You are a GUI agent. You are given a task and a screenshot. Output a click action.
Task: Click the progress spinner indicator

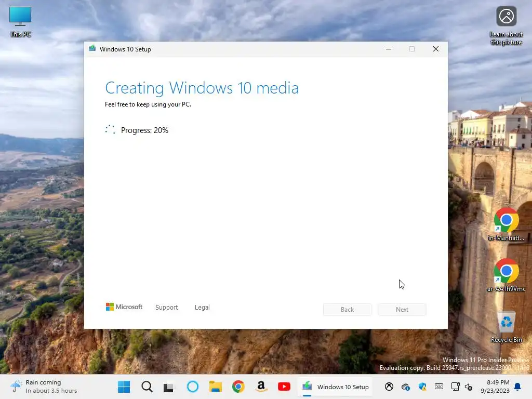click(x=110, y=129)
